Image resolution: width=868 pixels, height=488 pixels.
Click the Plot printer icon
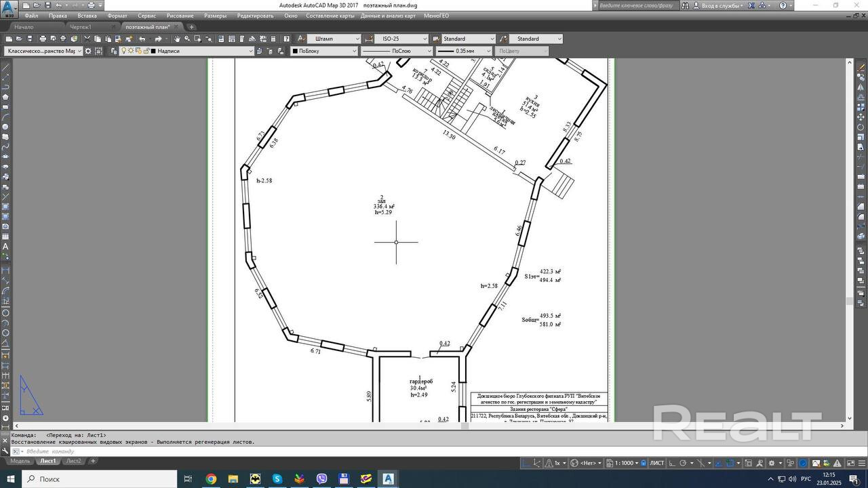click(43, 39)
